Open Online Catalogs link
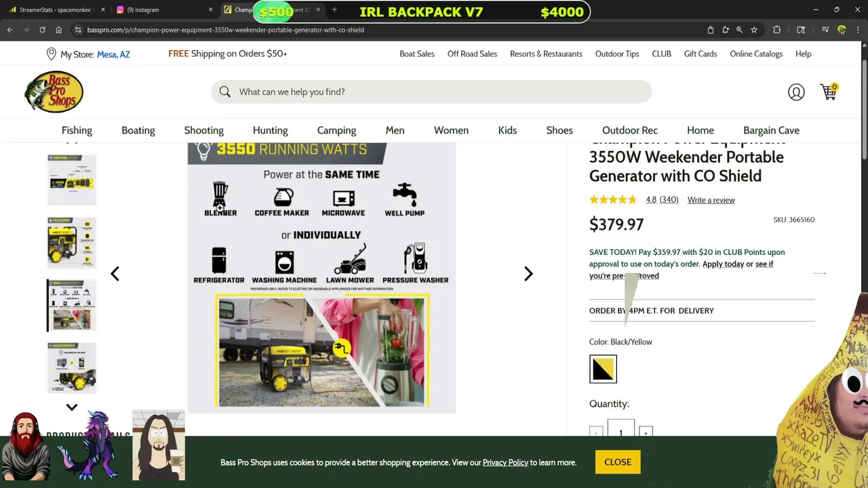 tap(756, 54)
